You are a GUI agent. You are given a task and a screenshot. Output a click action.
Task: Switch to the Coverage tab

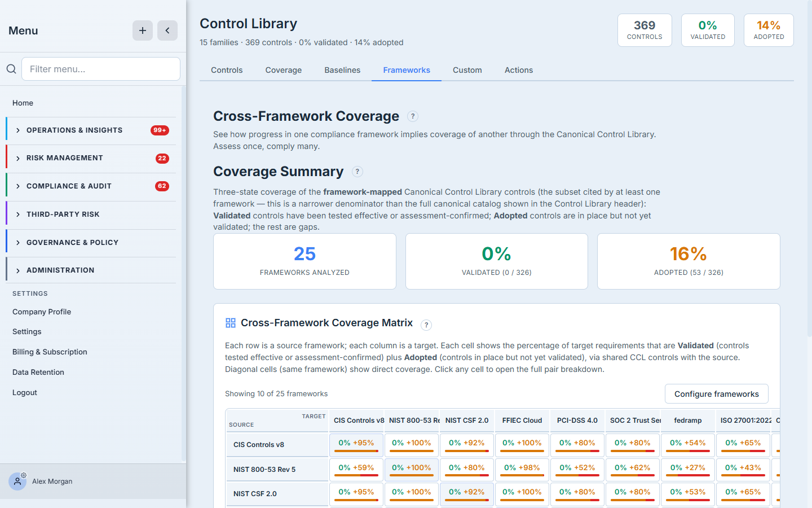284,70
